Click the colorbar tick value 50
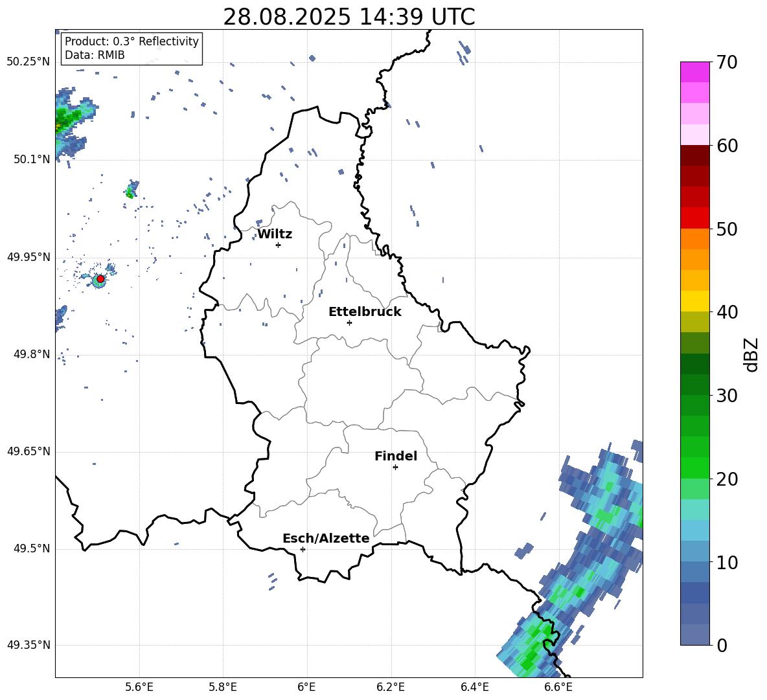This screenshot has height=700, width=767. coord(727,229)
